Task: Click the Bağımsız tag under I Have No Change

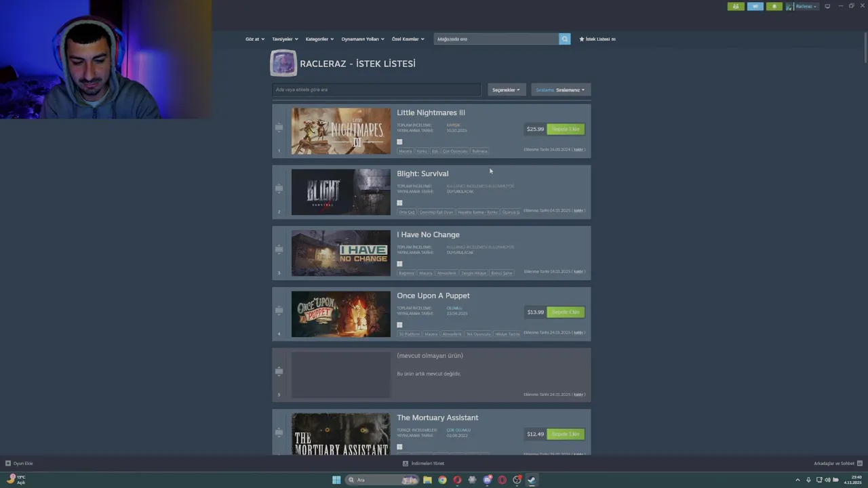Action: 406,273
